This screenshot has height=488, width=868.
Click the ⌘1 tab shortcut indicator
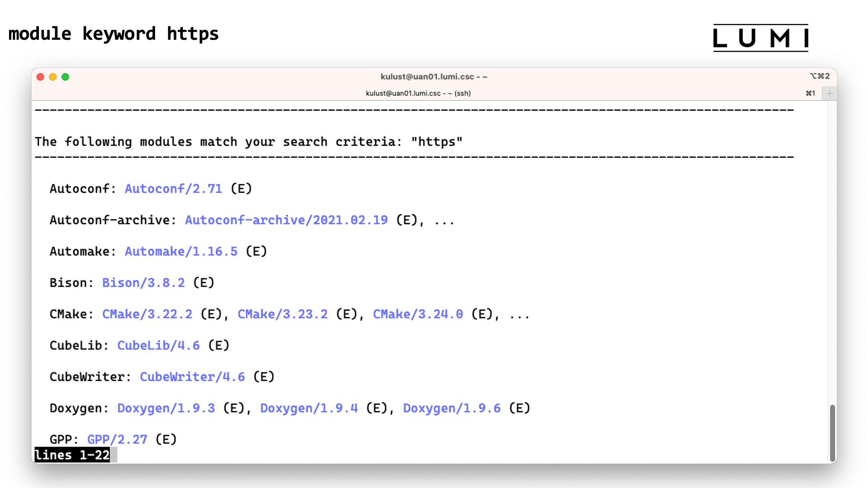click(811, 94)
